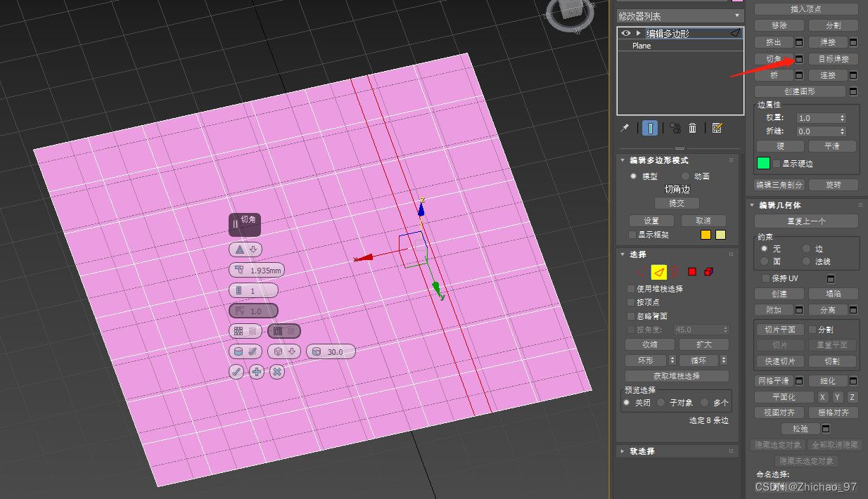The width and height of the screenshot is (868, 499).
Task: Select Vertex sub-object level icon
Action: (x=640, y=271)
